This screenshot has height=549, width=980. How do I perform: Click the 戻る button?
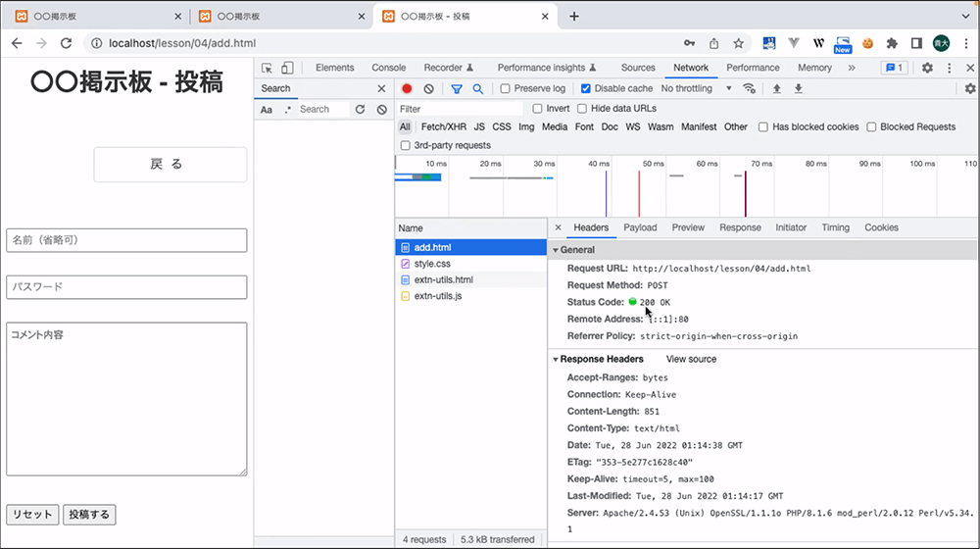pyautogui.click(x=170, y=165)
